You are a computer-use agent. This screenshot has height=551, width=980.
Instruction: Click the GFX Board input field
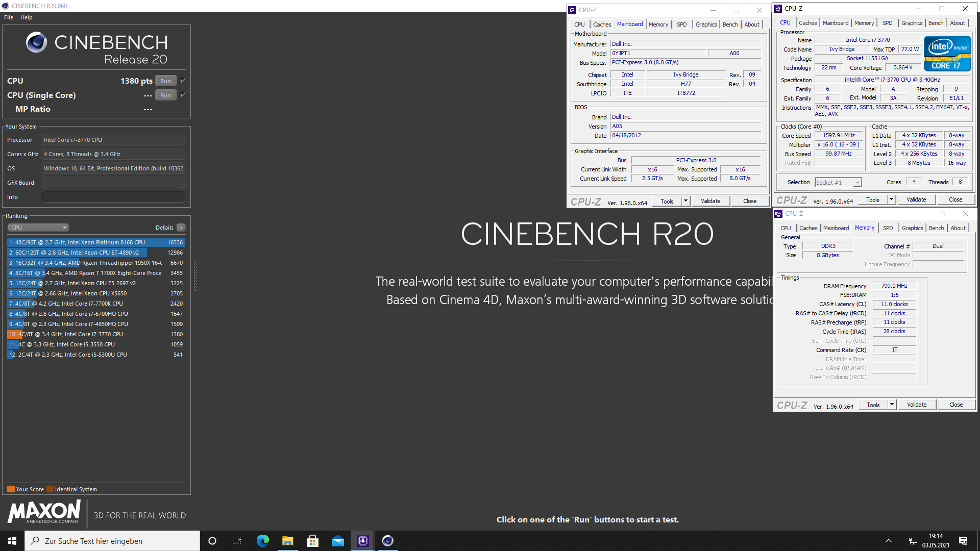[113, 183]
